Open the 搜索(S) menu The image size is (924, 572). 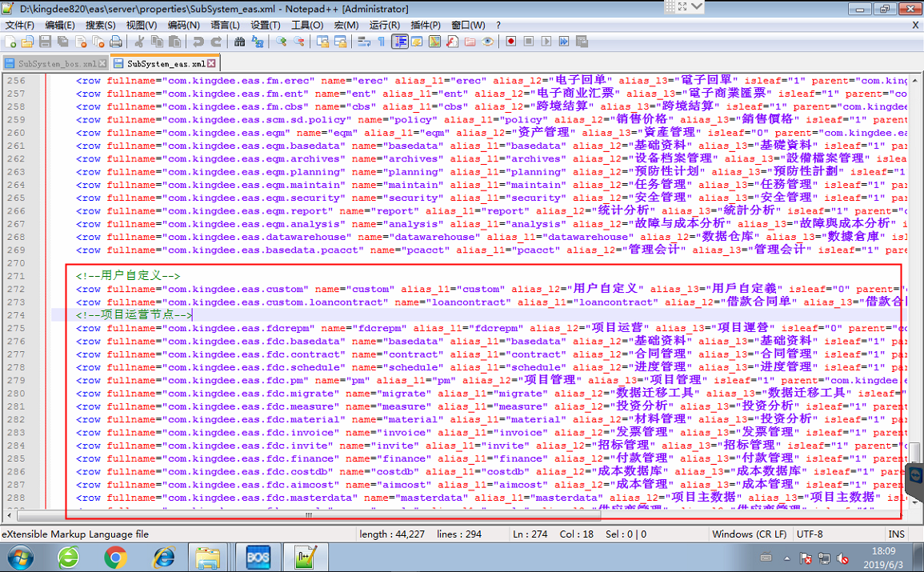coord(100,25)
